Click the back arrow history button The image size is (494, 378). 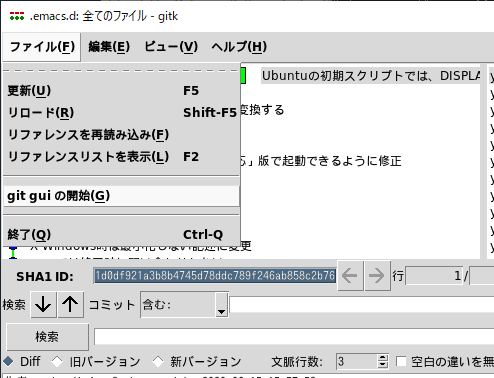click(x=350, y=276)
